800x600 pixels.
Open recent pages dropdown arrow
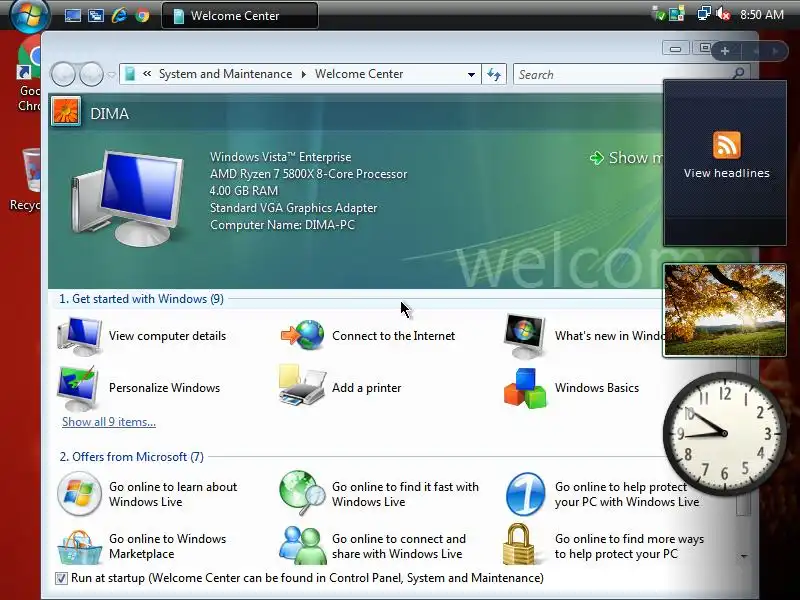pos(111,75)
